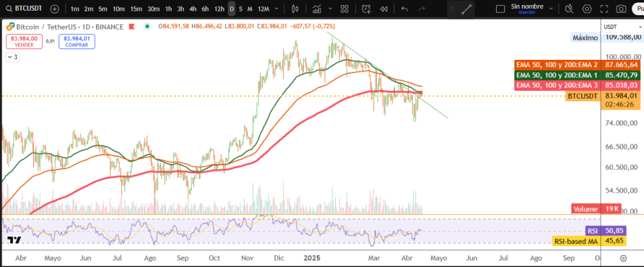Select the 12M interval

tap(264, 9)
